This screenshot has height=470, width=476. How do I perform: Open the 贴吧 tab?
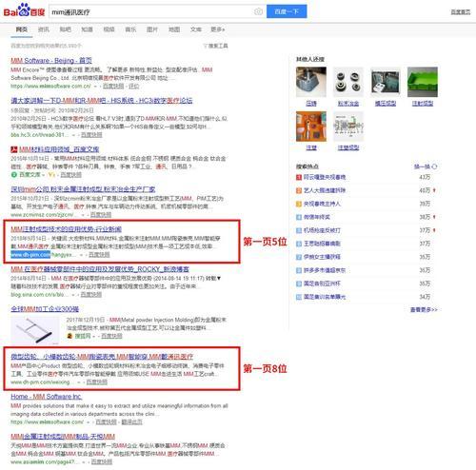tap(65, 29)
